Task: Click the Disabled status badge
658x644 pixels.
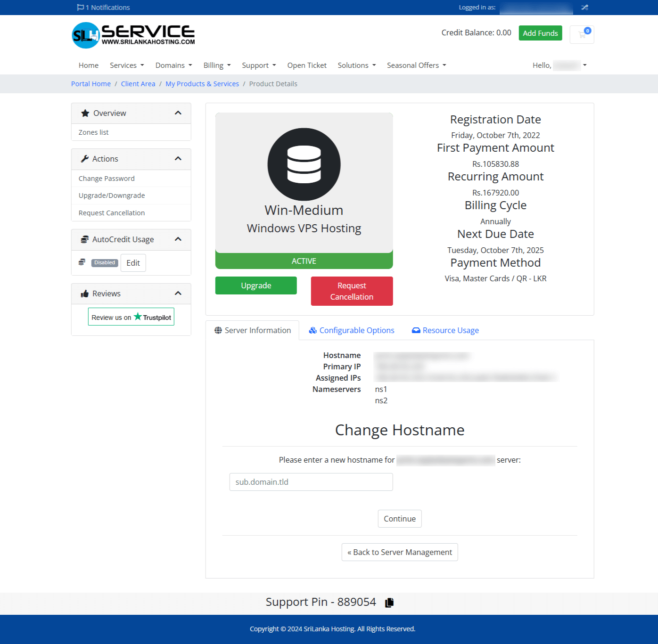Action: click(x=105, y=263)
